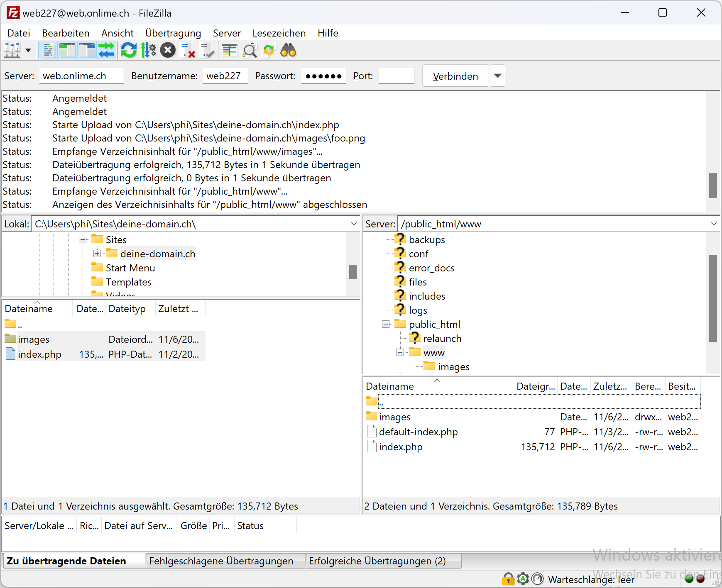Click the server tree scrollbar thumb
This screenshot has width=722, height=588.
click(x=713, y=298)
